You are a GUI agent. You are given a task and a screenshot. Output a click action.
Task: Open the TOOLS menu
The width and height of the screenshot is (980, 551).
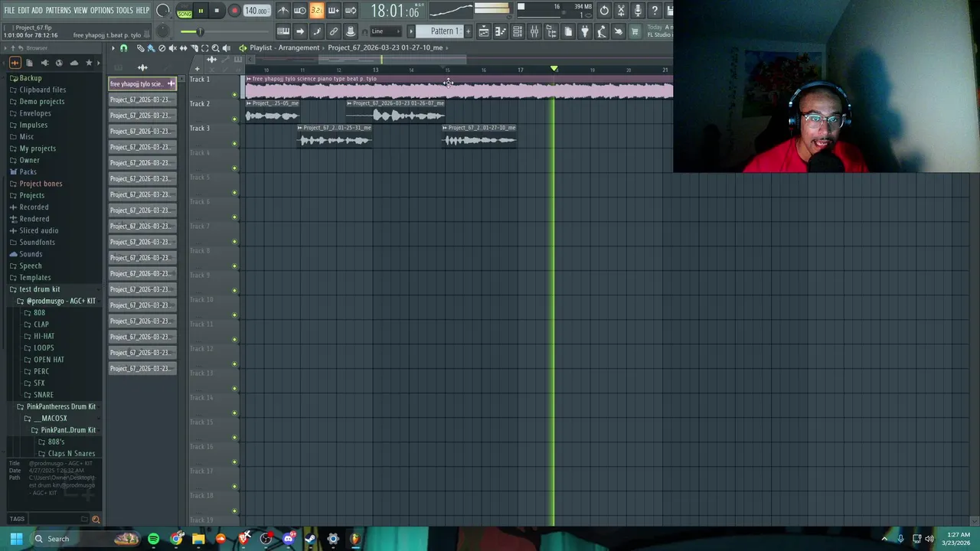click(125, 11)
